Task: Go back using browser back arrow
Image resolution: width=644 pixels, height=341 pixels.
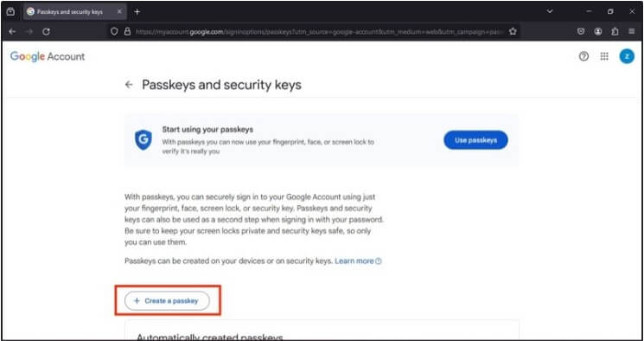Action: point(12,31)
